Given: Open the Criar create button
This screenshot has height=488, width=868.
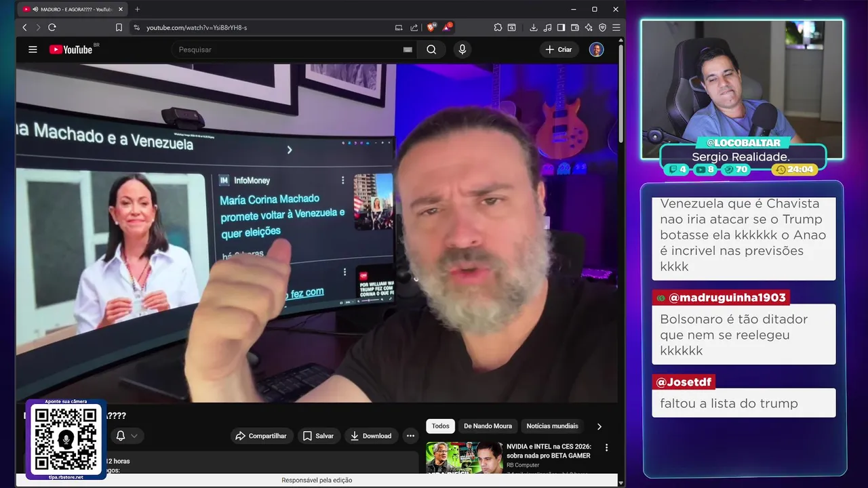Looking at the screenshot, I should 559,49.
